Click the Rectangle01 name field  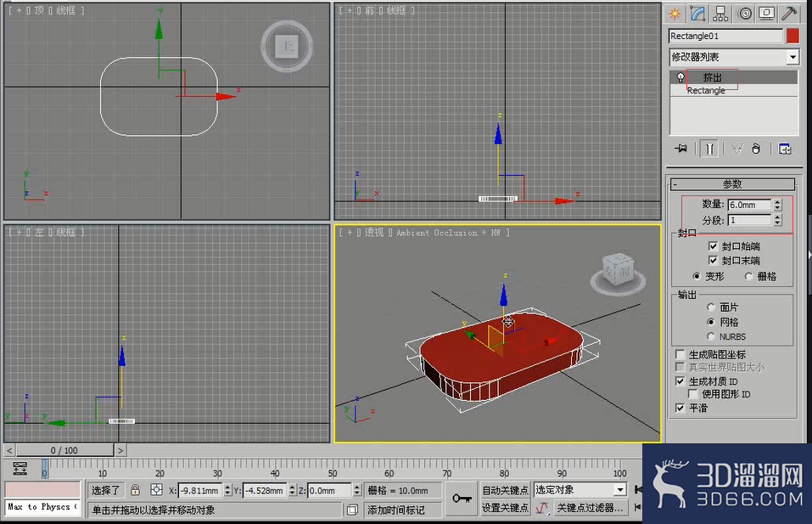click(x=725, y=36)
